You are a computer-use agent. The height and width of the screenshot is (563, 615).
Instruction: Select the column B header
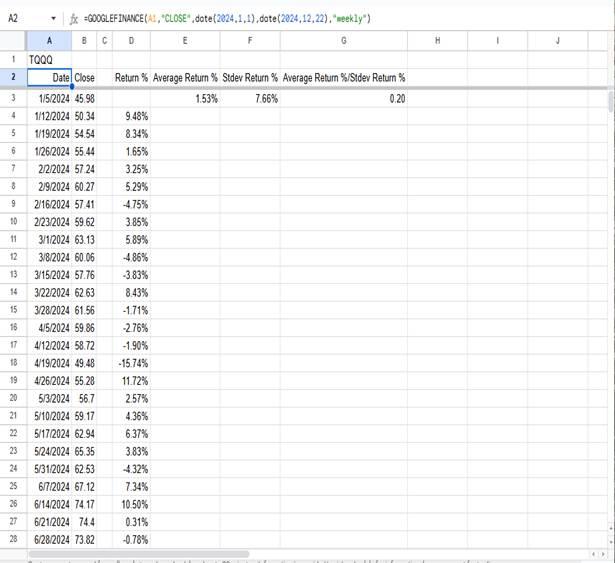coord(84,40)
